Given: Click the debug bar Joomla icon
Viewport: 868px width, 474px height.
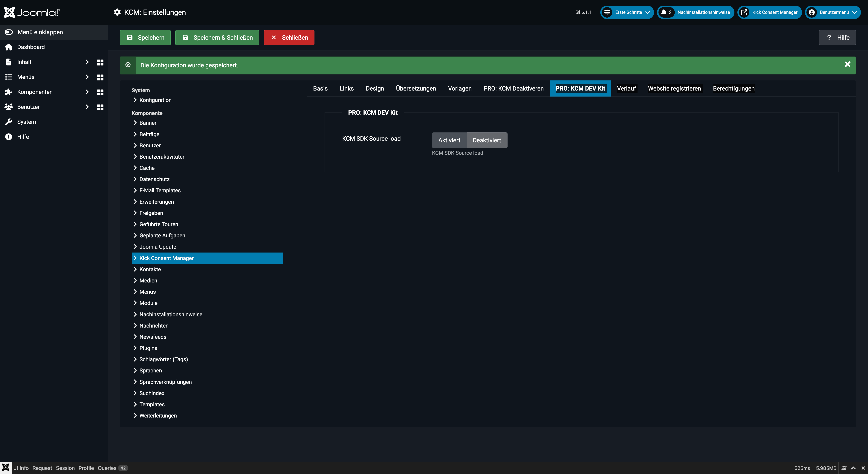Looking at the screenshot, I should 6,468.
